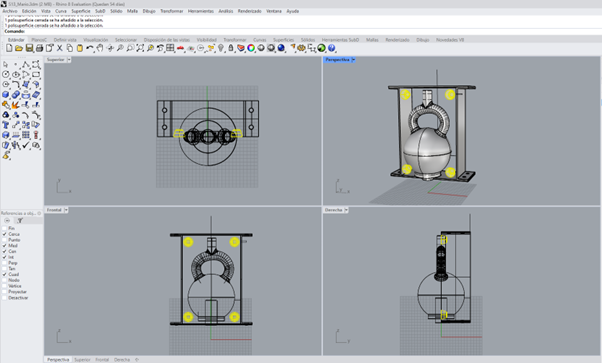Enable the Nodo object snap
Image resolution: width=602 pixels, height=363 pixels.
pos(5,280)
